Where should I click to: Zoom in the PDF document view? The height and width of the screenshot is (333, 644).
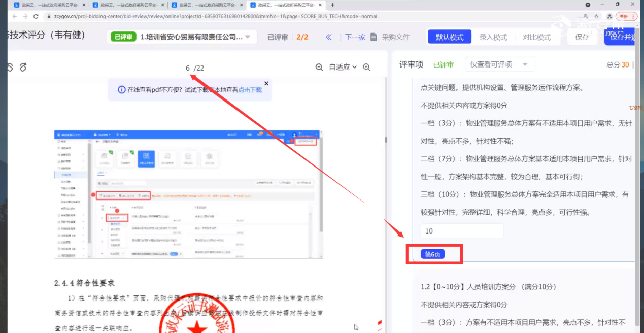pos(367,67)
